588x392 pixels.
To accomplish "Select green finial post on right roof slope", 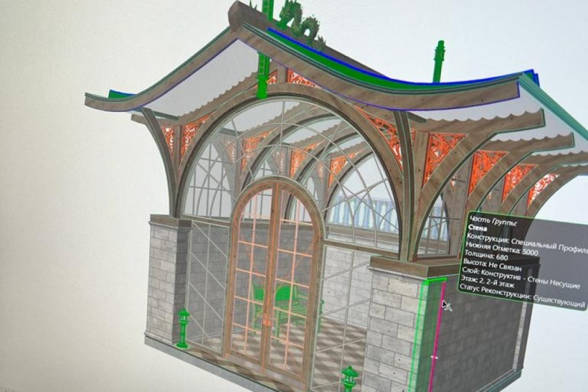I will point(439,61).
